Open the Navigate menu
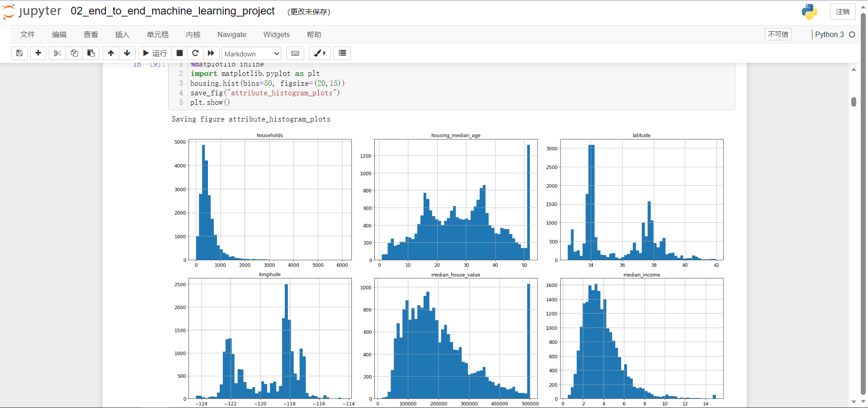868x408 pixels. pyautogui.click(x=232, y=34)
